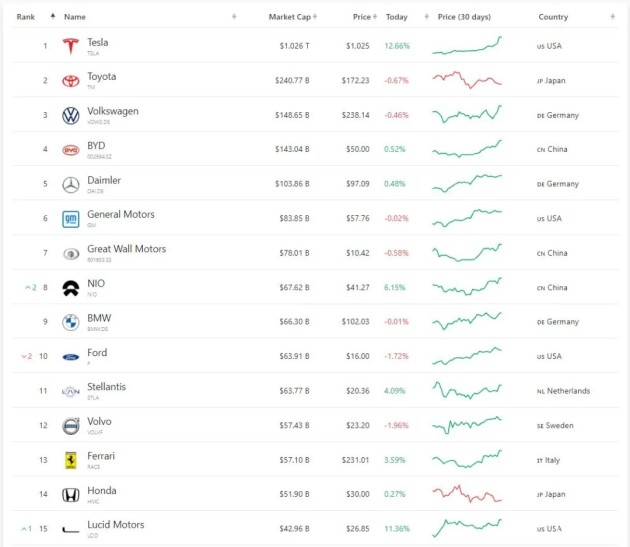Click the BMW logo icon
The height and width of the screenshot is (547, 630).
pyautogui.click(x=70, y=322)
